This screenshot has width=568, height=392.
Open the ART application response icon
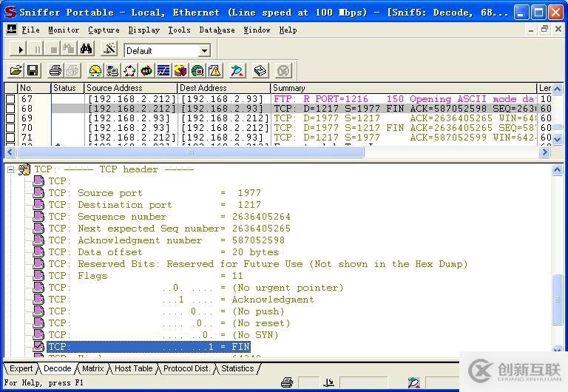(x=146, y=71)
